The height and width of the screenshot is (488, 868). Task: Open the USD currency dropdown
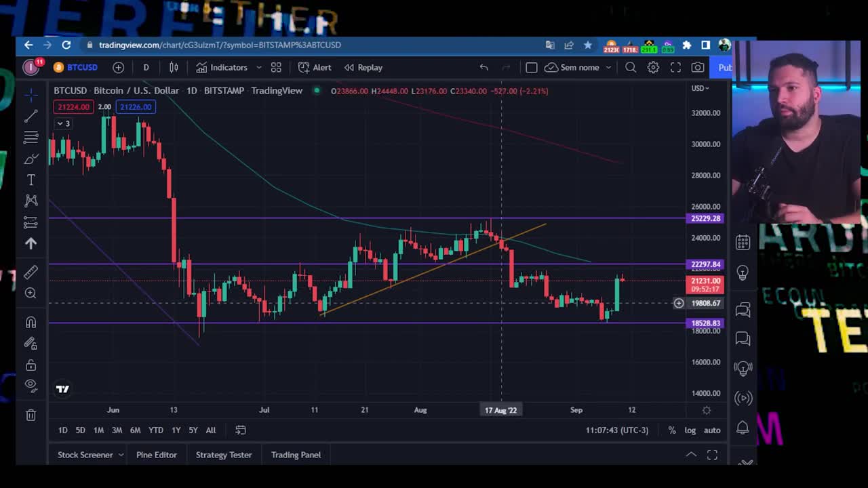(701, 88)
